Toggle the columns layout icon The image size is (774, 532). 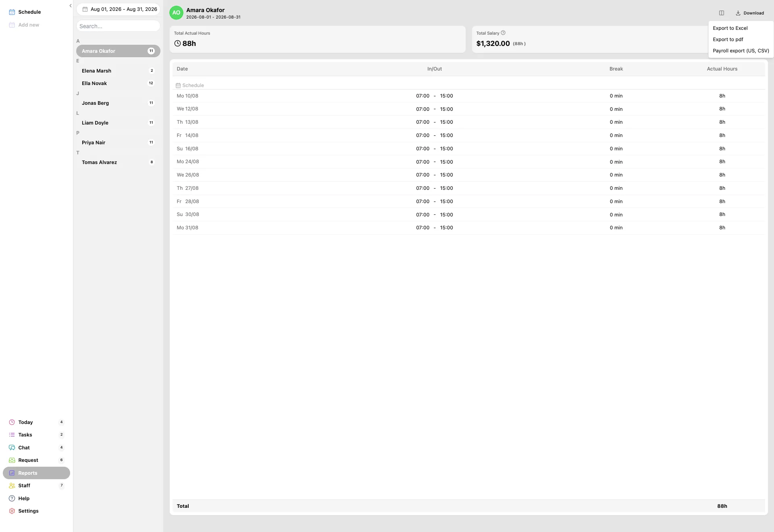coord(722,13)
